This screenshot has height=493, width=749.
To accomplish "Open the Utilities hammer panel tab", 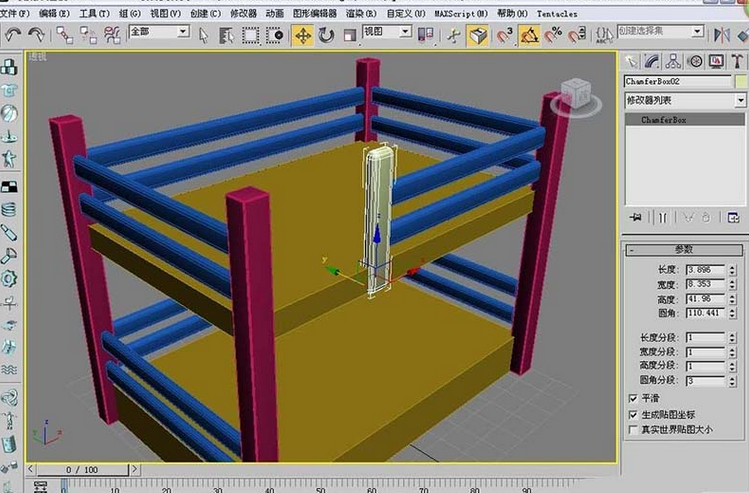I will click(x=737, y=61).
